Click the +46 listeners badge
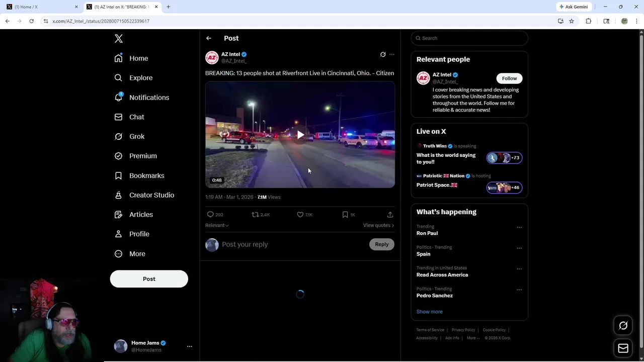Image resolution: width=644 pixels, height=362 pixels. click(x=505, y=188)
